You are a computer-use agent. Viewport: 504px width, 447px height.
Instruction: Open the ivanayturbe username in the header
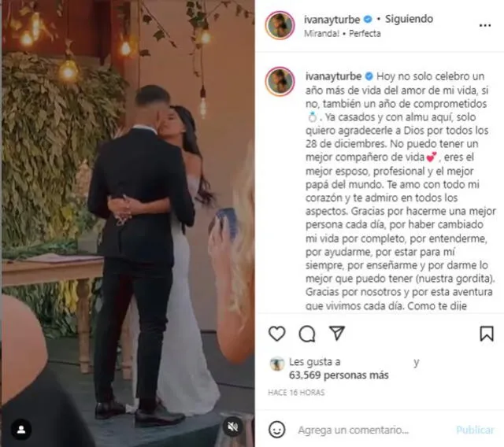click(x=332, y=20)
